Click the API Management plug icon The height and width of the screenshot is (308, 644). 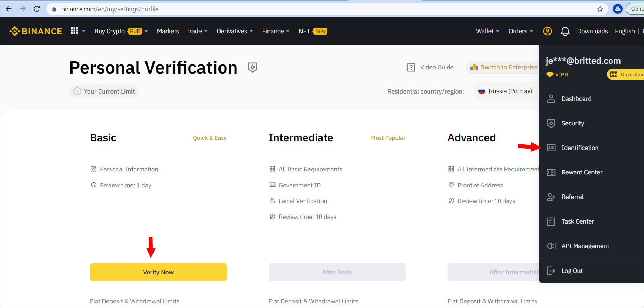point(551,246)
